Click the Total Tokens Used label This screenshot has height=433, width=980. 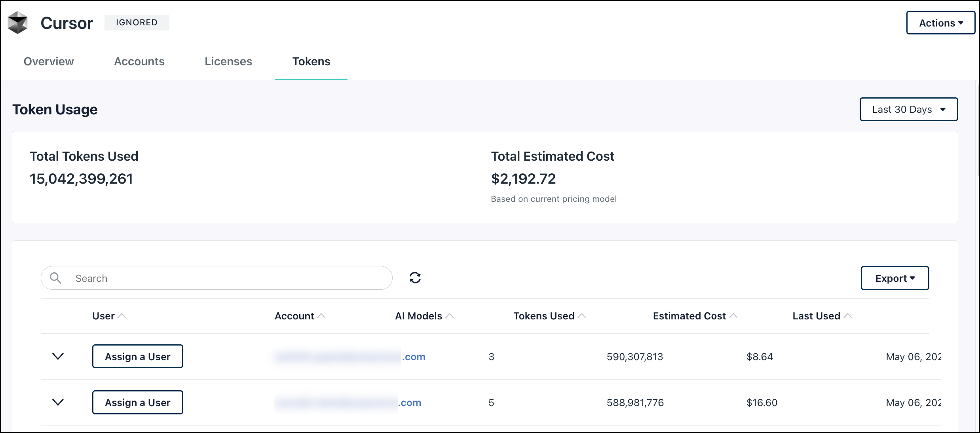point(84,156)
